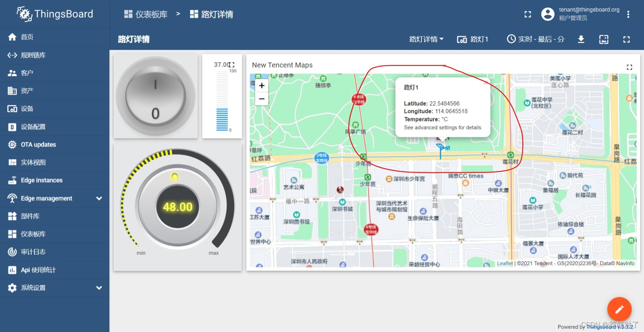Zoom in on the map
This screenshot has width=644, height=332.
pos(262,85)
